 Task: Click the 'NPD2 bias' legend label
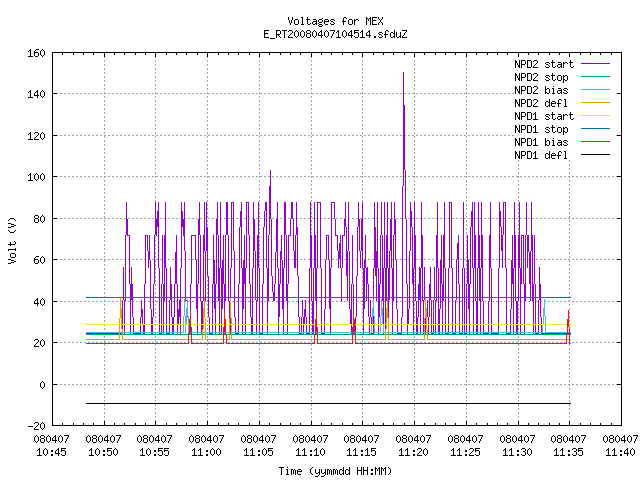point(541,90)
